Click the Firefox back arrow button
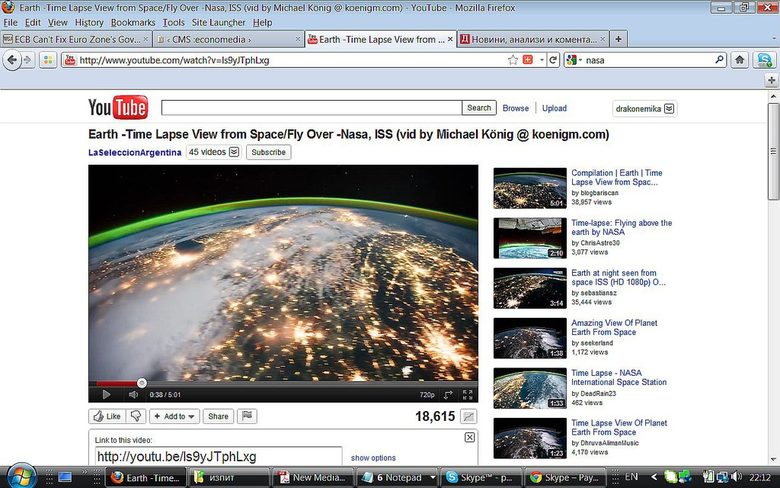This screenshot has width=780, height=488. point(12,60)
